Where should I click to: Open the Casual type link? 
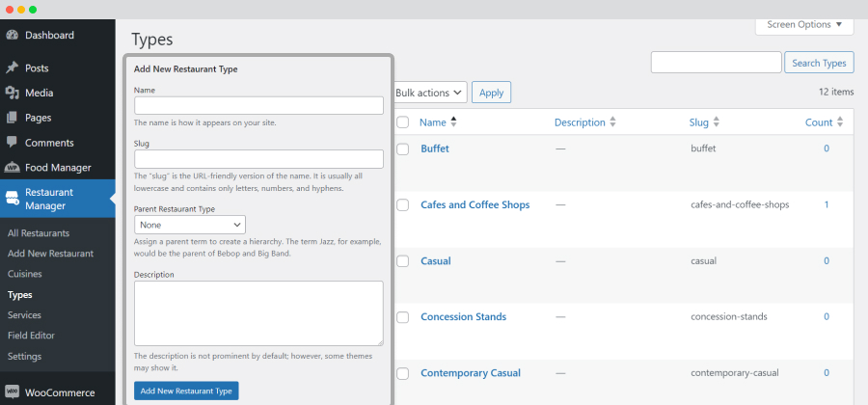tap(436, 260)
